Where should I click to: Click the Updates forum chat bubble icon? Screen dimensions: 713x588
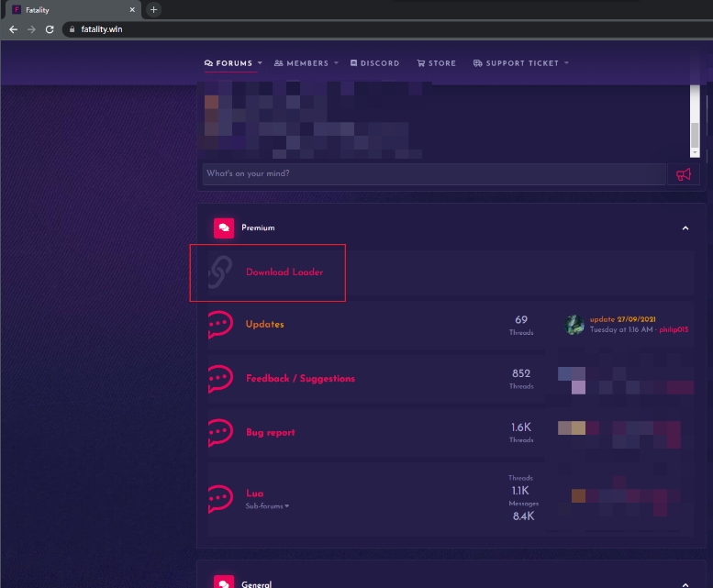(x=219, y=325)
